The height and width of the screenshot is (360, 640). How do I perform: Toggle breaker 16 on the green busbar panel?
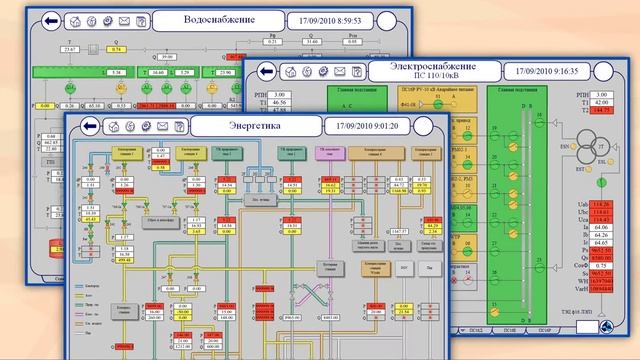point(539,122)
